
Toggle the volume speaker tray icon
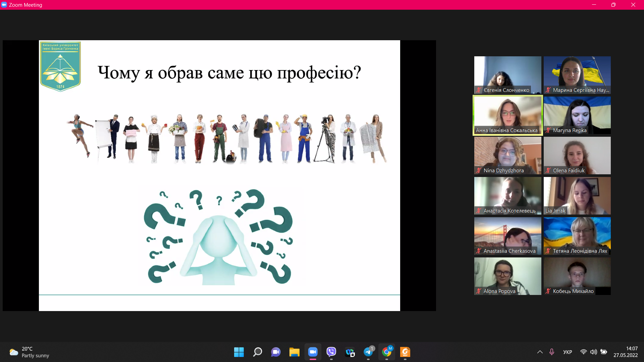(593, 352)
